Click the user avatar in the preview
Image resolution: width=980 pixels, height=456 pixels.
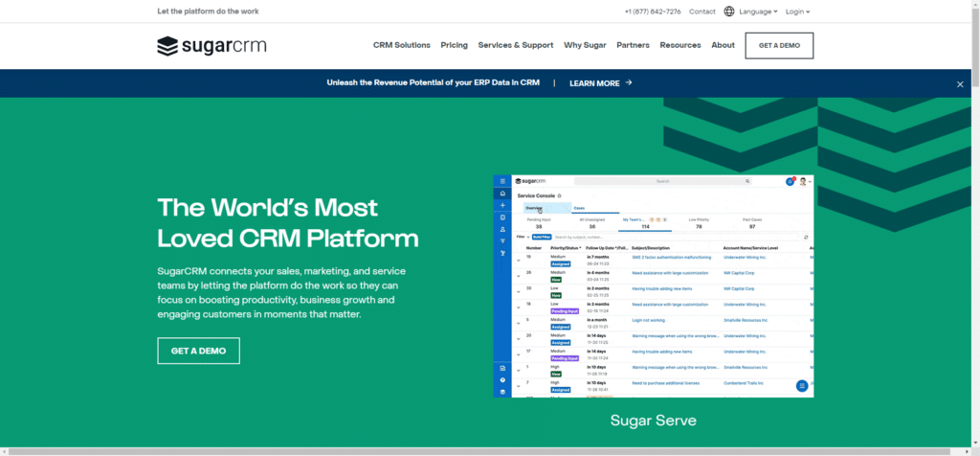tap(803, 181)
